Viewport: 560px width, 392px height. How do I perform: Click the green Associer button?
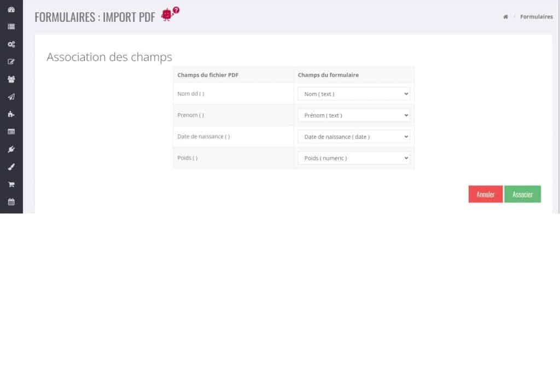[x=522, y=194]
